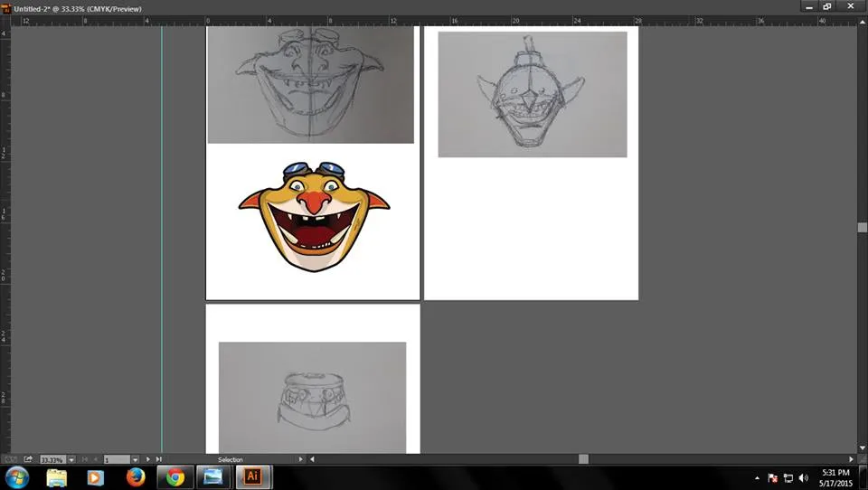Viewport: 868px width, 490px height.
Task: Click the horizontal scrollbar left arrow
Action: tap(312, 459)
